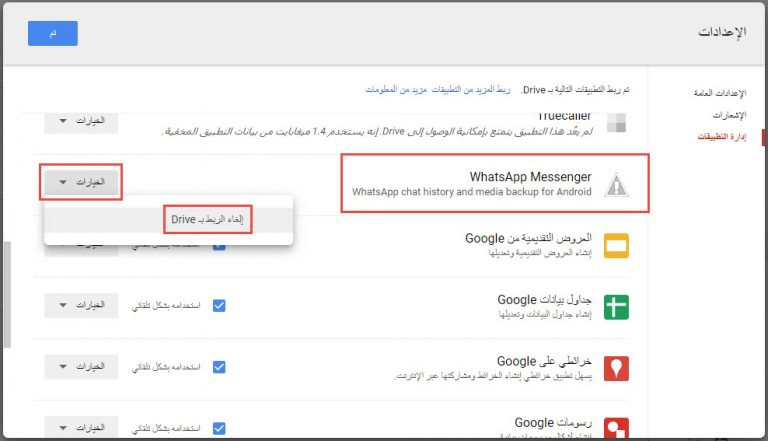Click the 'WhatsApp Messenger' app title

[530, 177]
